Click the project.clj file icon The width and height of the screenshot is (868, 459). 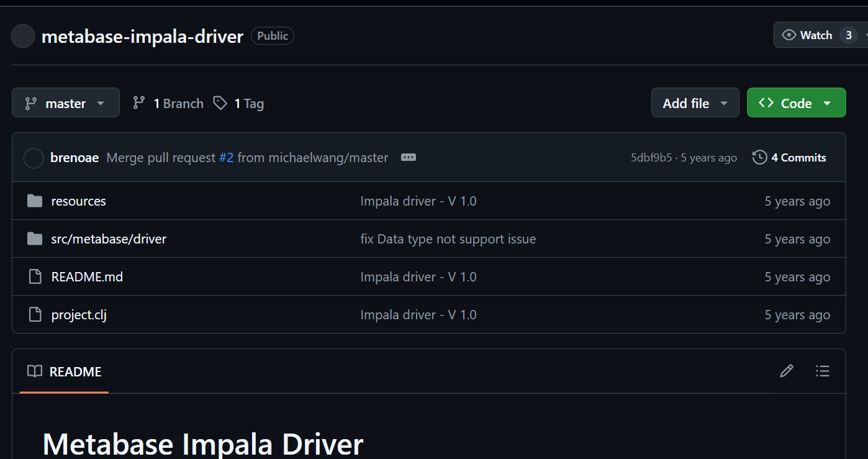(x=35, y=315)
